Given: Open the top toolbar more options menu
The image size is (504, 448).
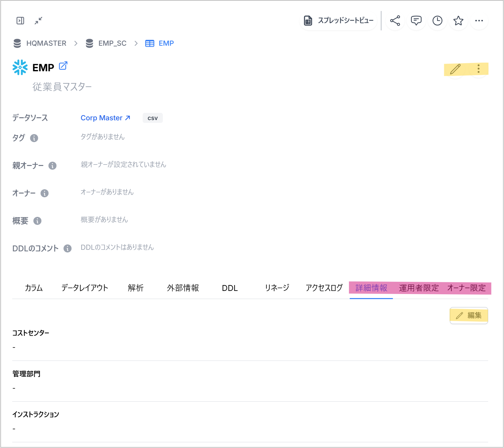Looking at the screenshot, I should [479, 21].
